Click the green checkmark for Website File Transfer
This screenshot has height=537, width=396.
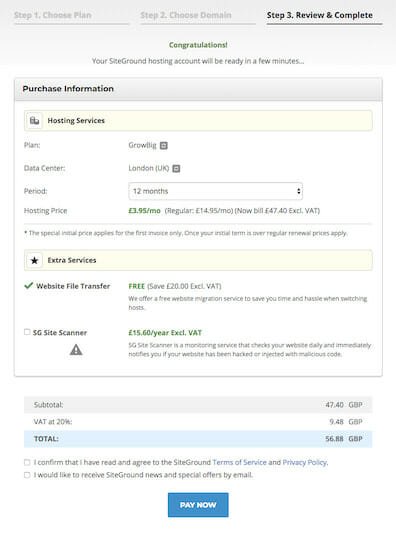click(29, 285)
